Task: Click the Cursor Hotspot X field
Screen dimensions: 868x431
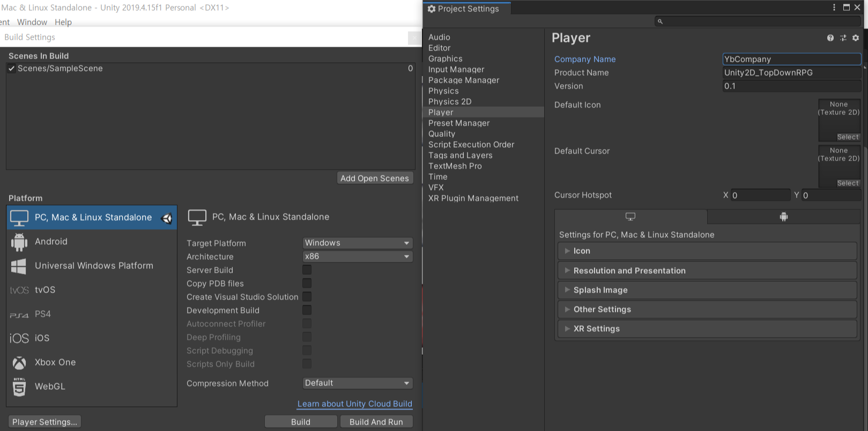Action: click(760, 195)
